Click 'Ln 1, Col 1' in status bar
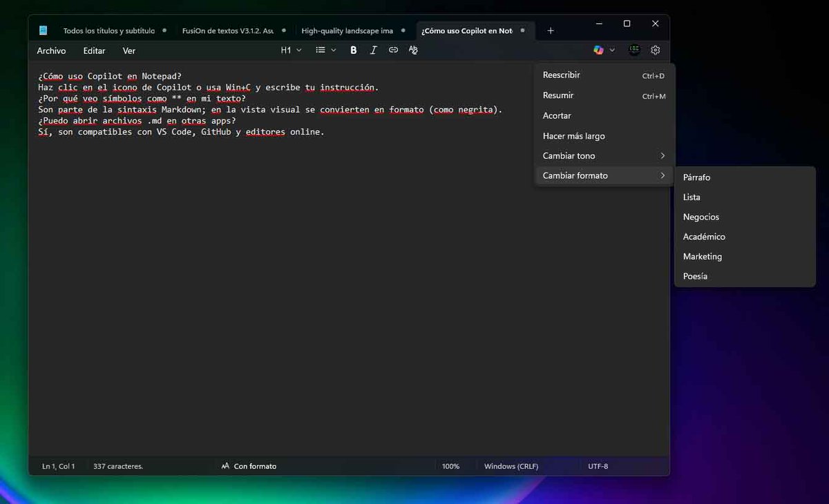This screenshot has width=829, height=504. click(58, 466)
